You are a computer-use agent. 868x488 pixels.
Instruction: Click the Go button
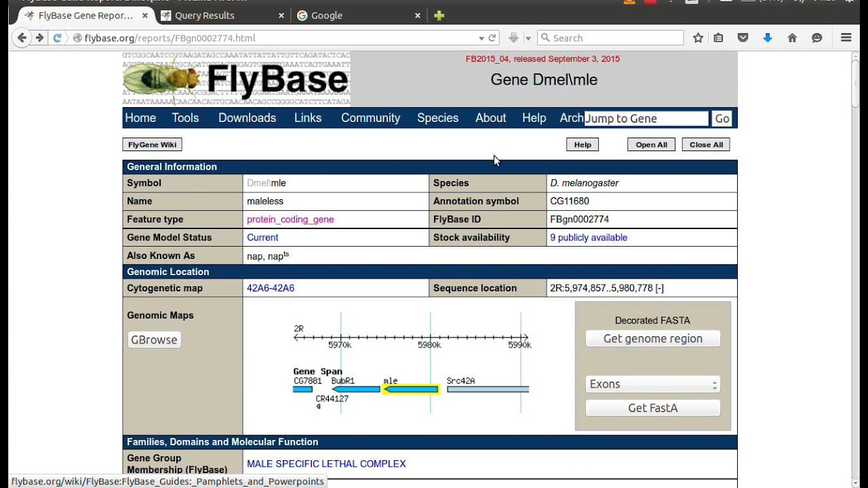pos(722,119)
